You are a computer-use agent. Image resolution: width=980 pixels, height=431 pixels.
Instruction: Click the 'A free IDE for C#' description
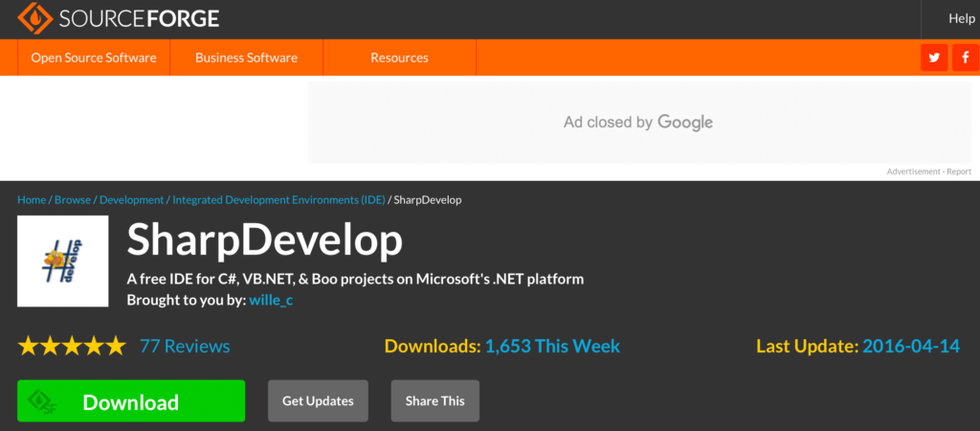[x=355, y=279]
